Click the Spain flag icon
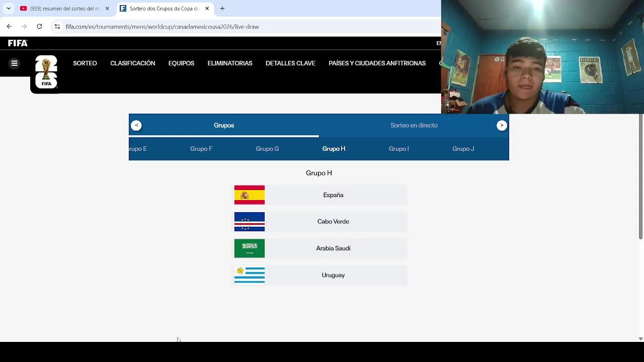 click(x=250, y=195)
